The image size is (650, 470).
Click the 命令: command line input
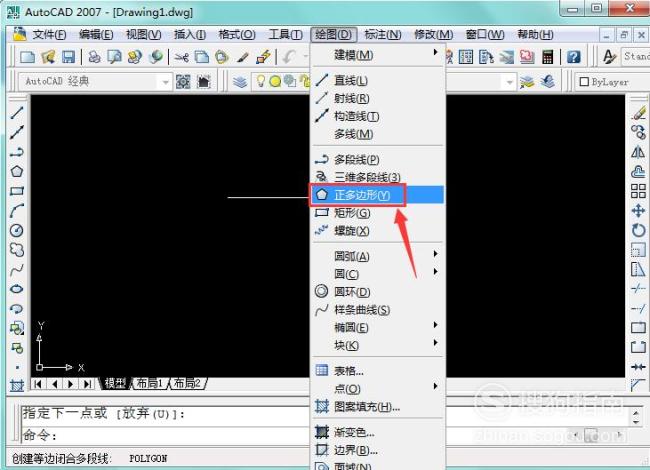click(x=166, y=435)
